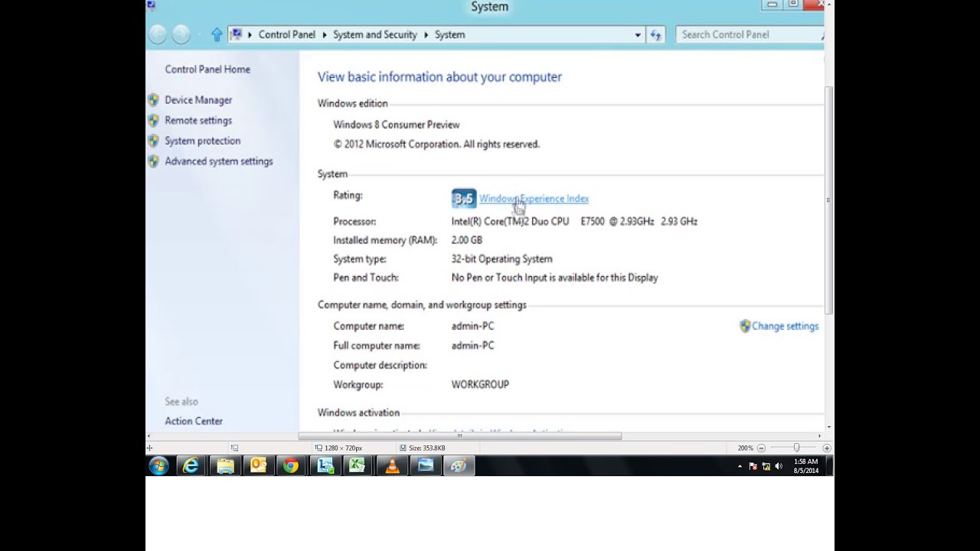980x551 pixels.
Task: Click the shield icon next to System protection
Action: [x=153, y=141]
